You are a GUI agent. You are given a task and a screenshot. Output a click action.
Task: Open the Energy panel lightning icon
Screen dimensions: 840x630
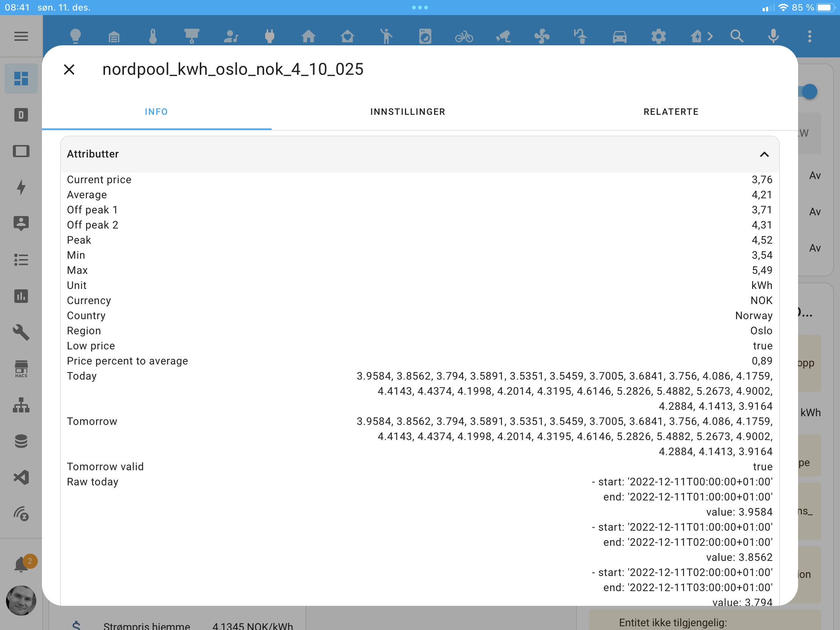point(21,187)
